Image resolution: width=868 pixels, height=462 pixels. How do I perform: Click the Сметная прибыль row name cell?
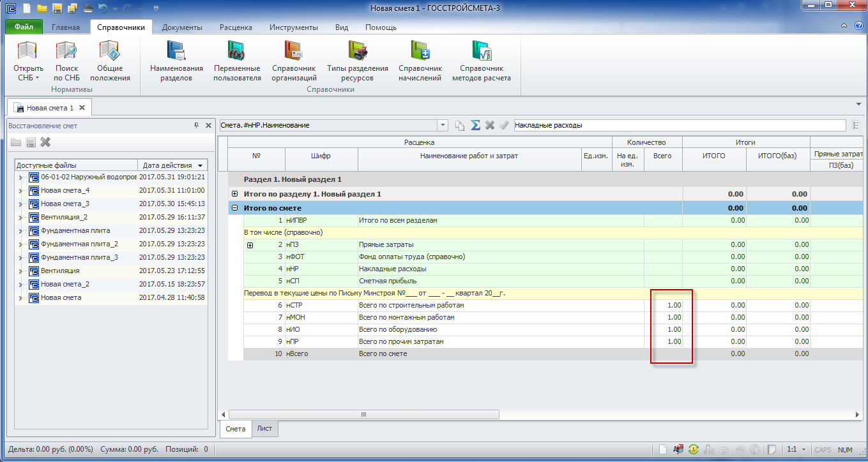tap(469, 281)
